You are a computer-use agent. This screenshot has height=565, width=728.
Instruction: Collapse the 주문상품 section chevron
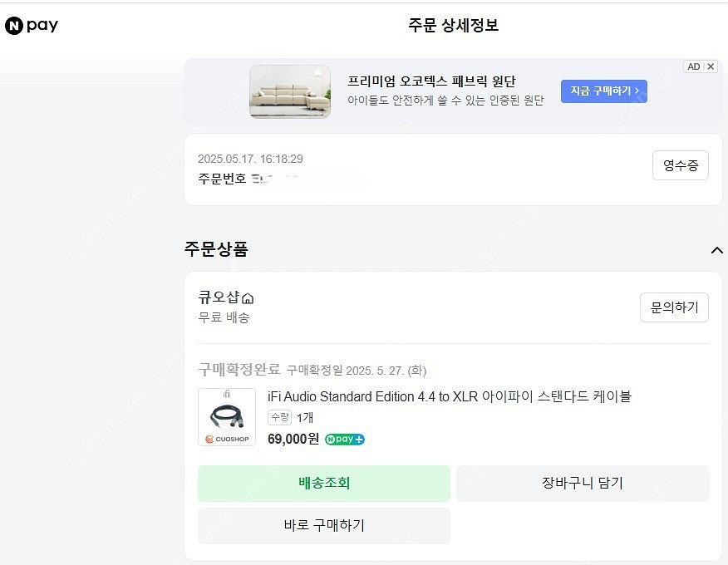click(716, 249)
